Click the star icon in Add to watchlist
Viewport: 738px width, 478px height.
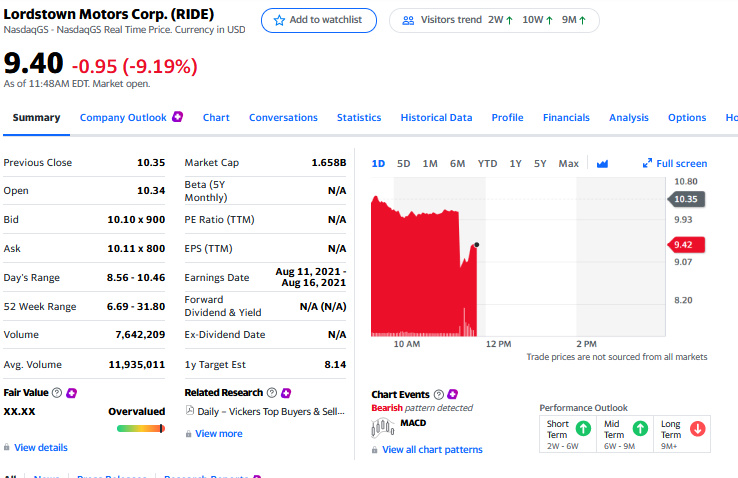coord(279,20)
